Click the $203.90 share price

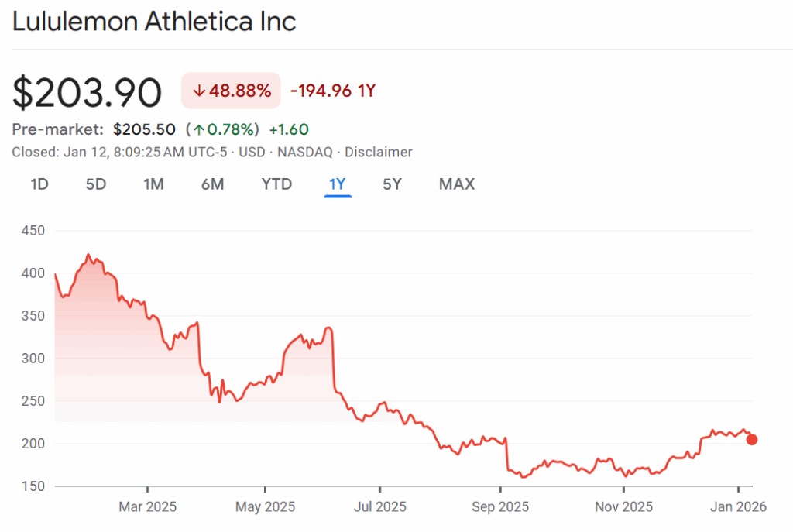click(87, 92)
